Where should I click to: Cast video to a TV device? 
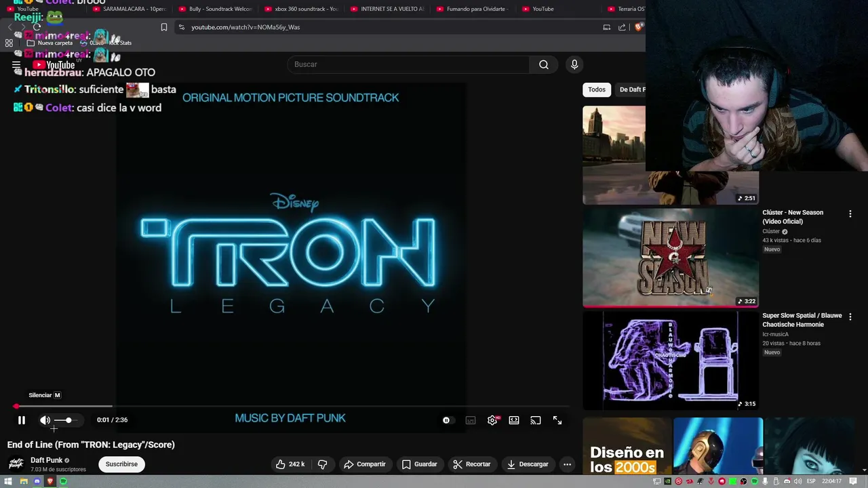(x=536, y=420)
